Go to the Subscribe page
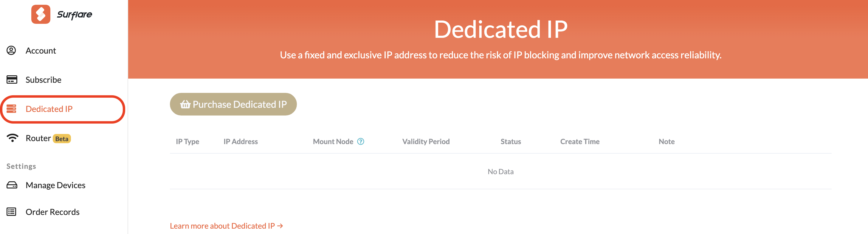 point(44,80)
